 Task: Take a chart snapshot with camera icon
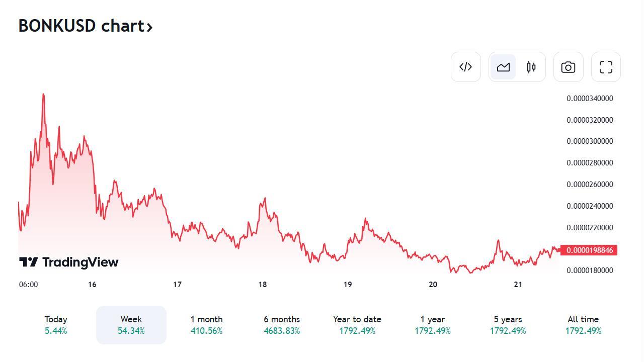(568, 67)
